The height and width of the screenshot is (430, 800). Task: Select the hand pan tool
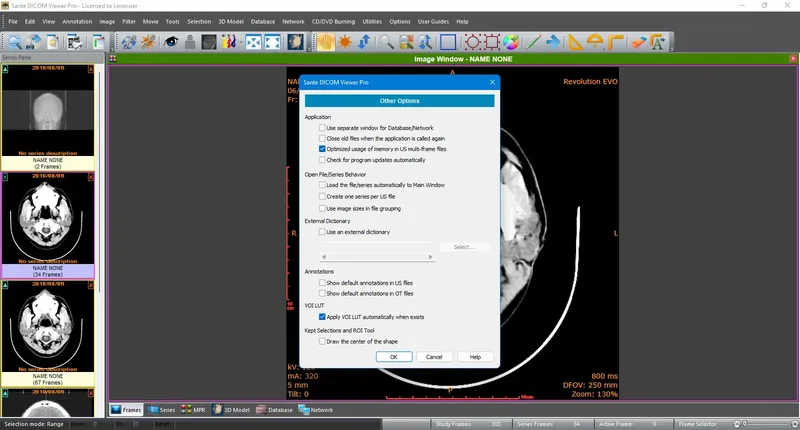coord(325,42)
